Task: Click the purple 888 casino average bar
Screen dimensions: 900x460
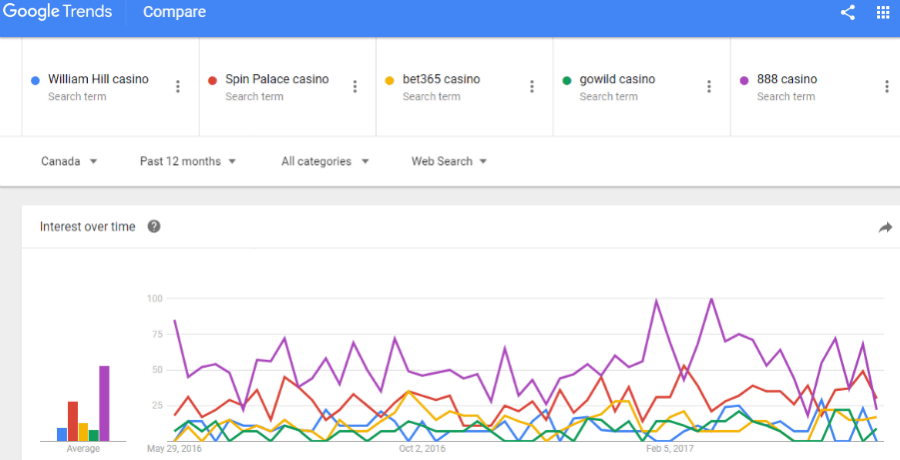Action: click(x=104, y=403)
